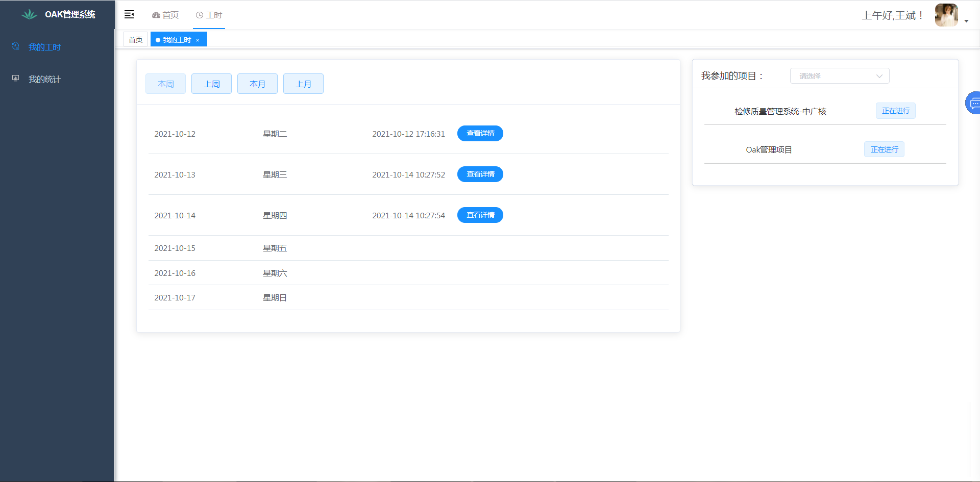The height and width of the screenshot is (482, 980).
Task: Click 正在进行 tag for Oak管理项目
Action: 884,149
